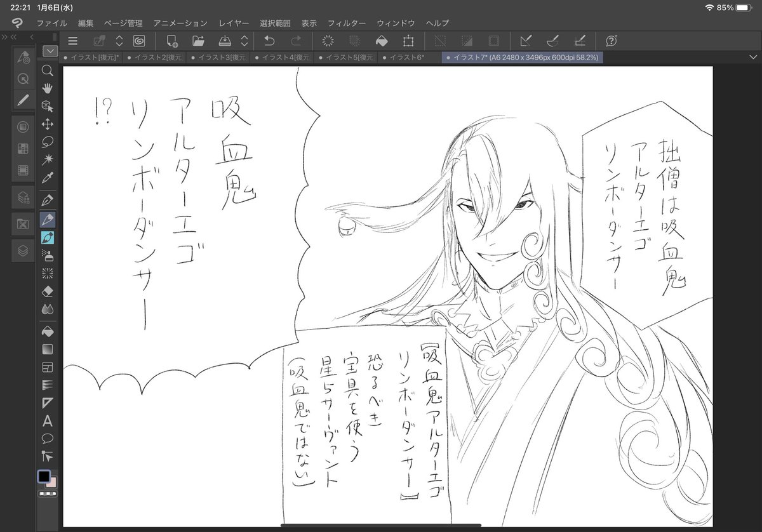Open the Navigator palette icon
This screenshot has height=532, width=762.
(23, 79)
